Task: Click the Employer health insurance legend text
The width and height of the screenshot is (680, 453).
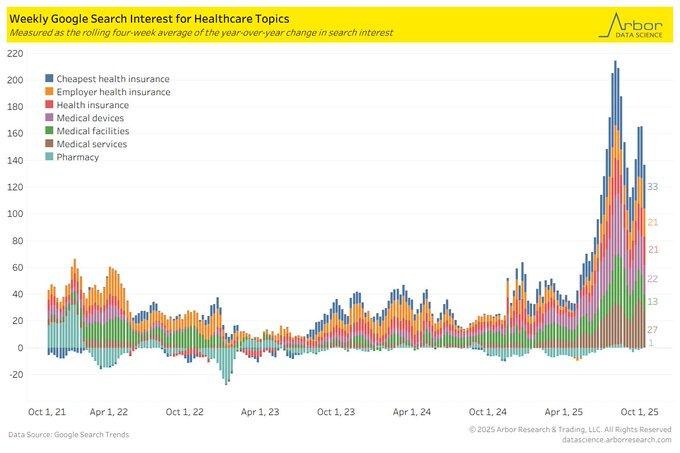Action: (x=113, y=92)
